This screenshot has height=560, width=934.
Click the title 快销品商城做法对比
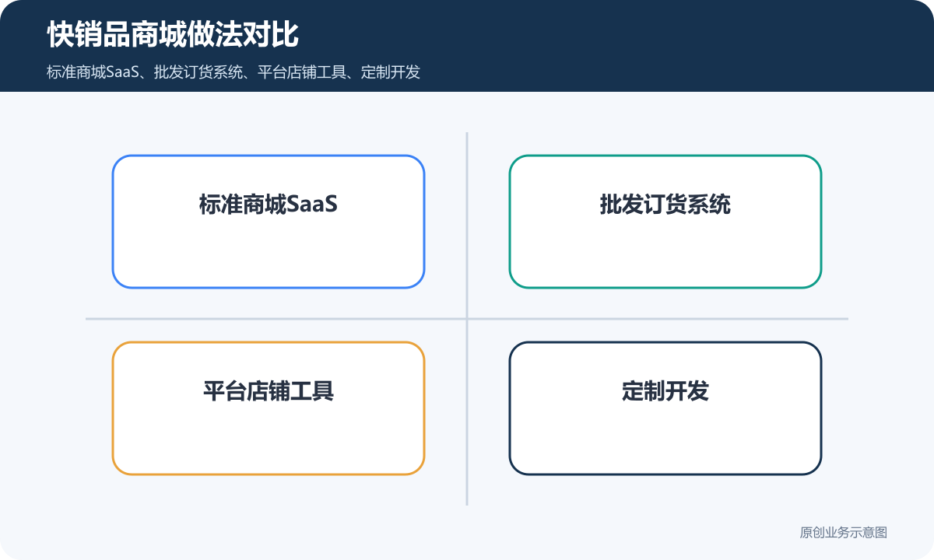tap(173, 36)
